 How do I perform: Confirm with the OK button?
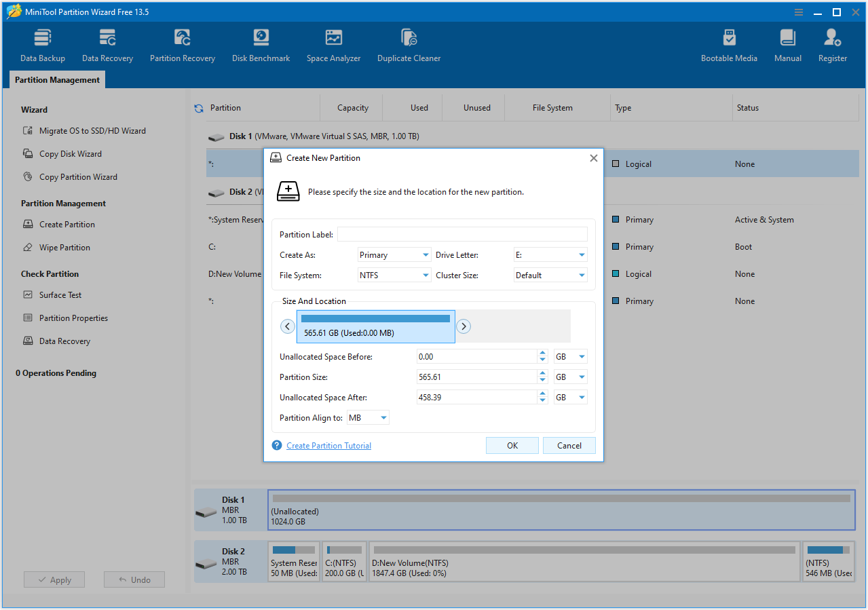click(x=512, y=445)
